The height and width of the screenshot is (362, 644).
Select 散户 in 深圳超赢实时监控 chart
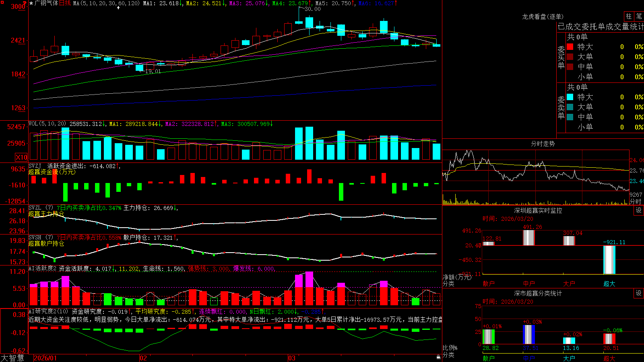(489, 284)
